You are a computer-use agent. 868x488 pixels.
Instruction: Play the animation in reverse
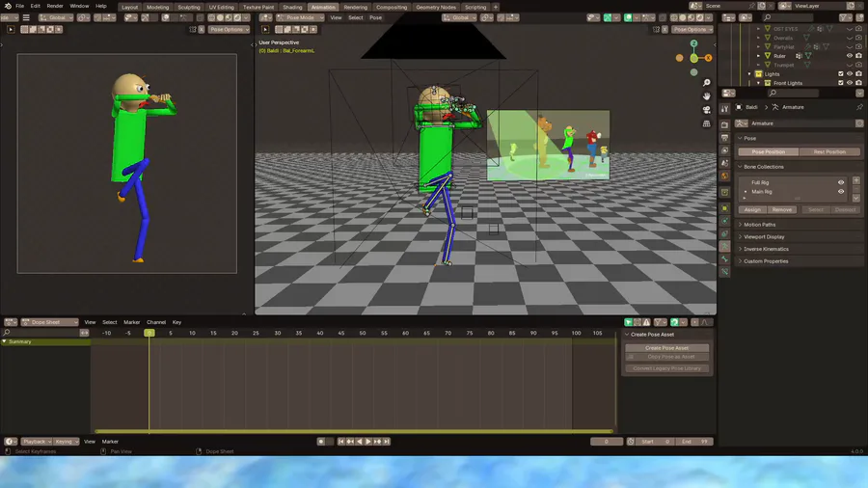point(360,442)
